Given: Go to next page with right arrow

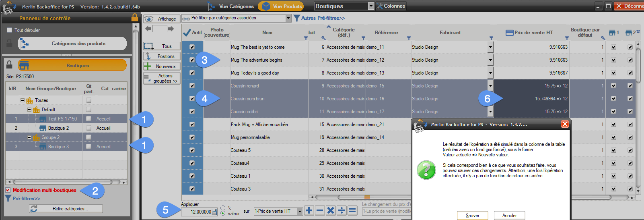Looking at the screenshot, I should (171, 29).
